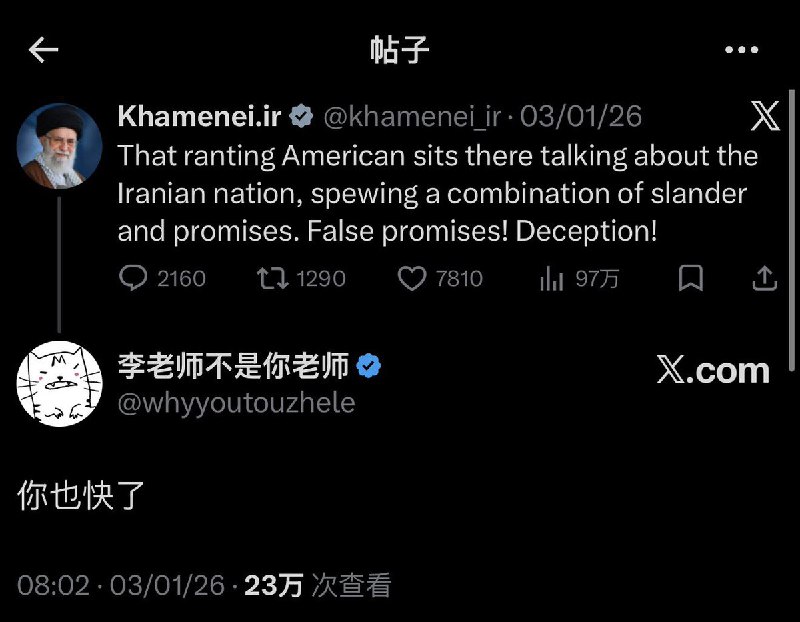View analytics via the views bar-chart icon
800x622 pixels.
tap(552, 280)
